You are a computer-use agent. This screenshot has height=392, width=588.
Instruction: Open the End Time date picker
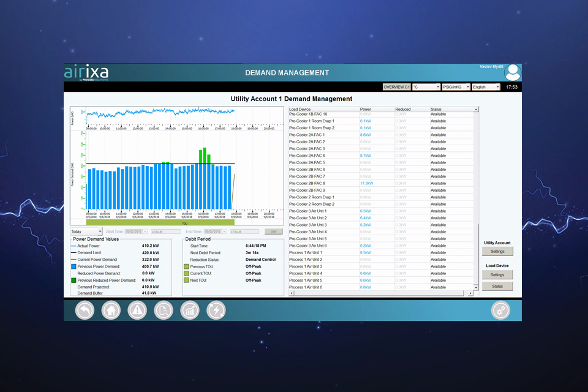pos(215,232)
